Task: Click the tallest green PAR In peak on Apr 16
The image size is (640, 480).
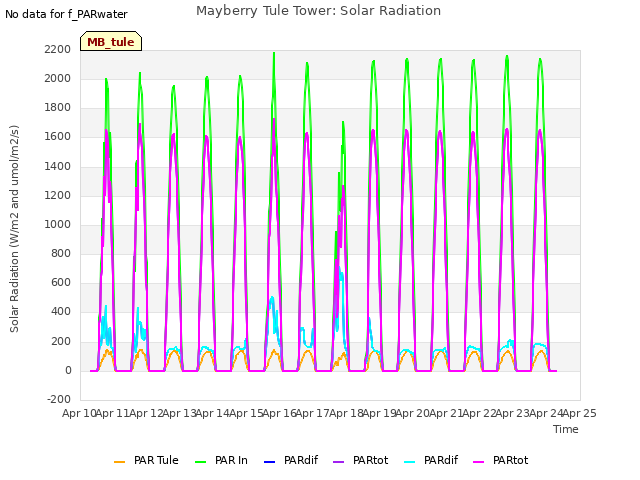Action: click(274, 54)
